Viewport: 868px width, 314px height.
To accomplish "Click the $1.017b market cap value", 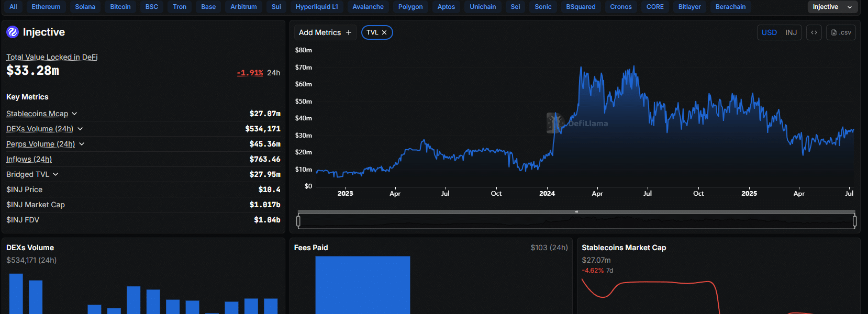I will click(x=265, y=205).
